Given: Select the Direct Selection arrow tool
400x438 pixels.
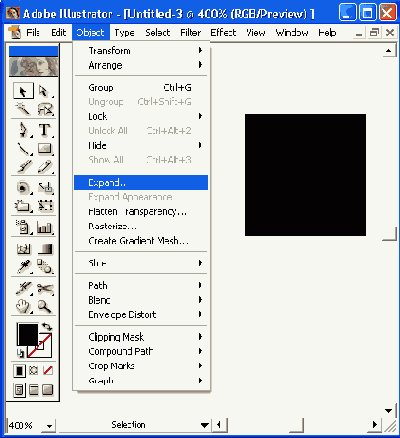Looking at the screenshot, I should click(45, 91).
